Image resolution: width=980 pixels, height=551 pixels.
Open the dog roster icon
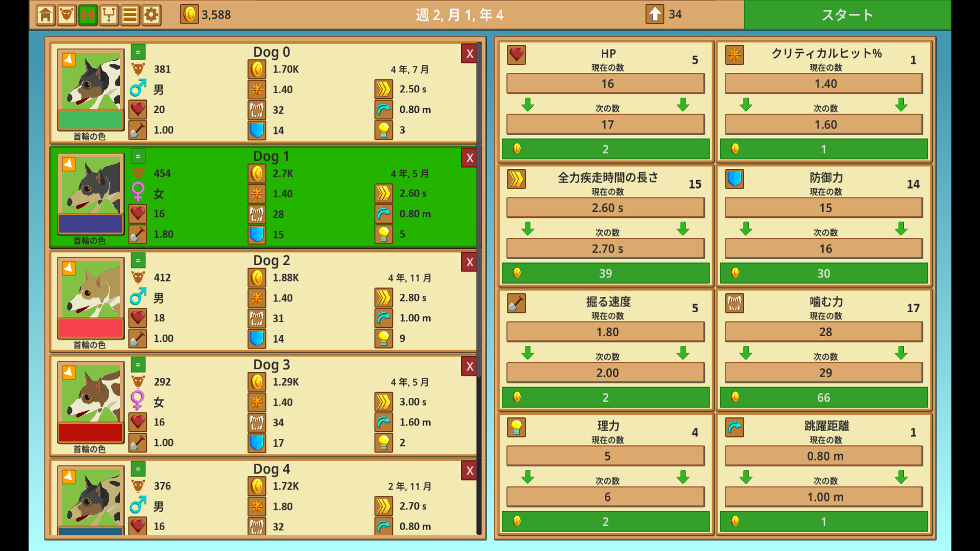pos(66,15)
